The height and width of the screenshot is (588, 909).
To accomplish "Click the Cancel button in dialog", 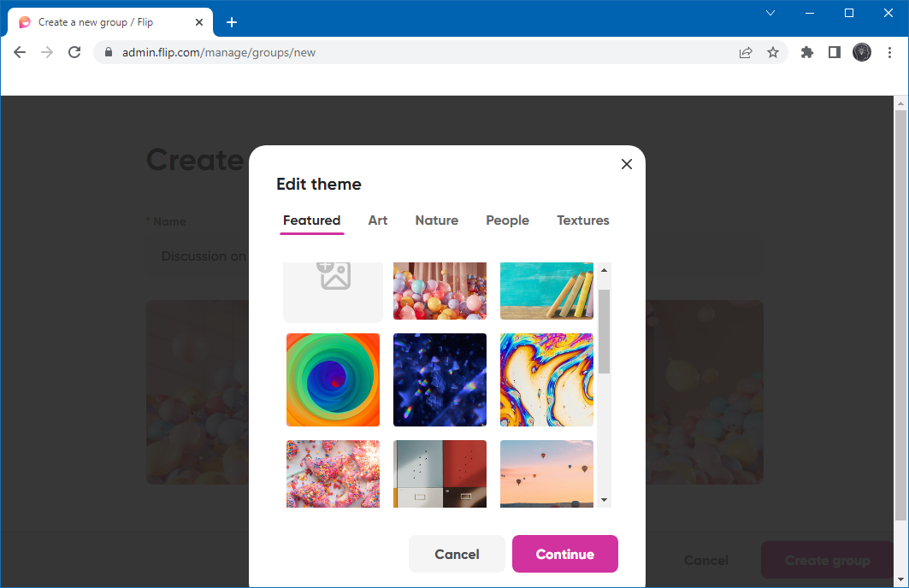I will [x=457, y=554].
